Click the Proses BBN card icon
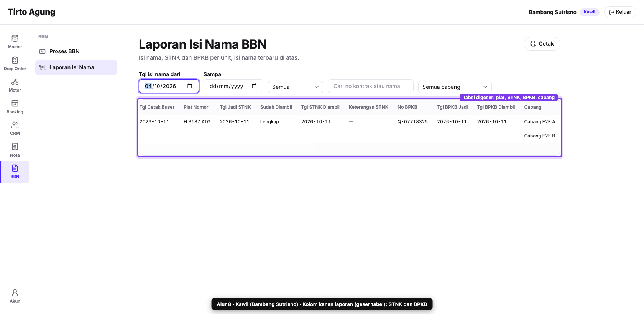 coord(43,51)
